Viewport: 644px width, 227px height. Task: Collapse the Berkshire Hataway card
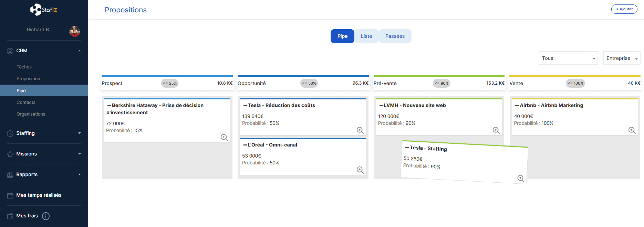point(109,105)
